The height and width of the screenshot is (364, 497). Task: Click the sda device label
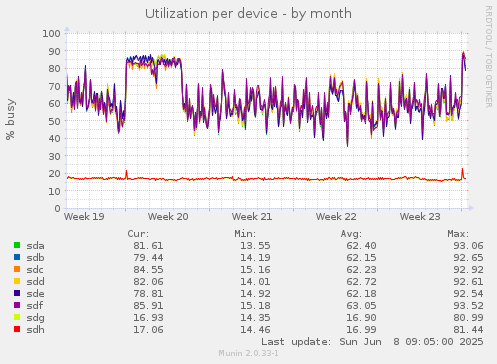(x=35, y=246)
